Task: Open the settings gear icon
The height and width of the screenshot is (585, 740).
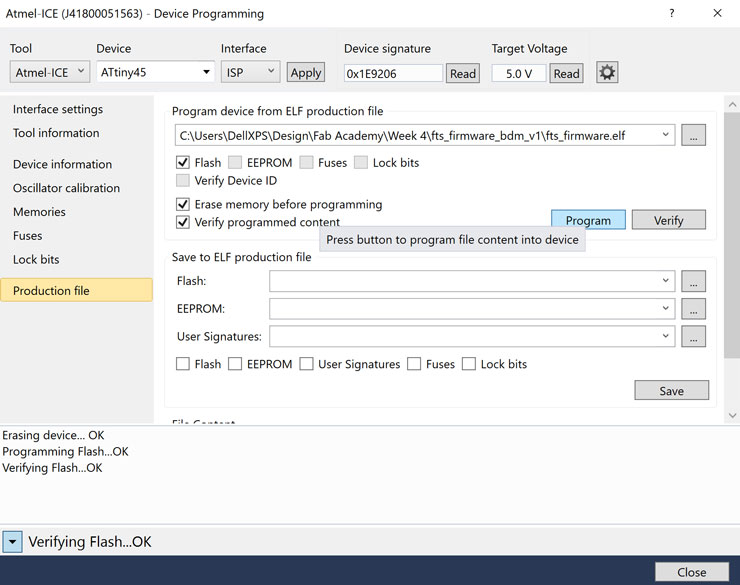Action: (607, 73)
